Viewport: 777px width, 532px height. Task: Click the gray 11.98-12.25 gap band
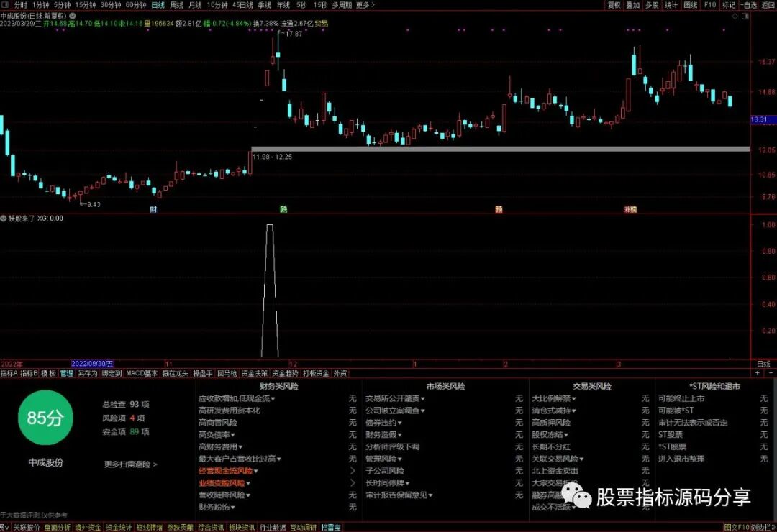pyautogui.click(x=501, y=149)
